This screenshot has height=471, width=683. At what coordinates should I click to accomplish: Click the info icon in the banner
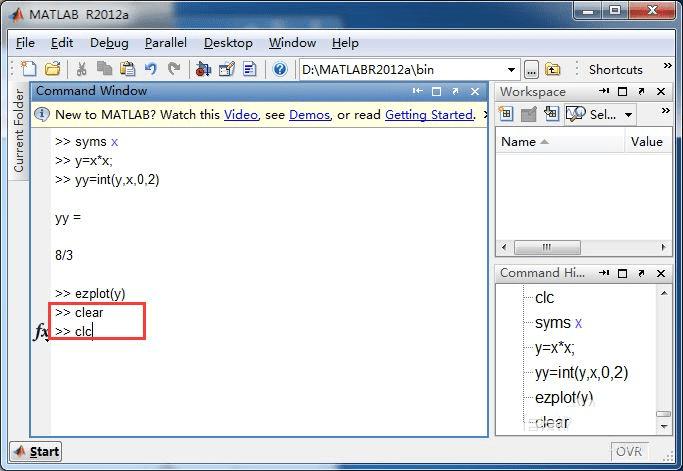(x=42, y=115)
